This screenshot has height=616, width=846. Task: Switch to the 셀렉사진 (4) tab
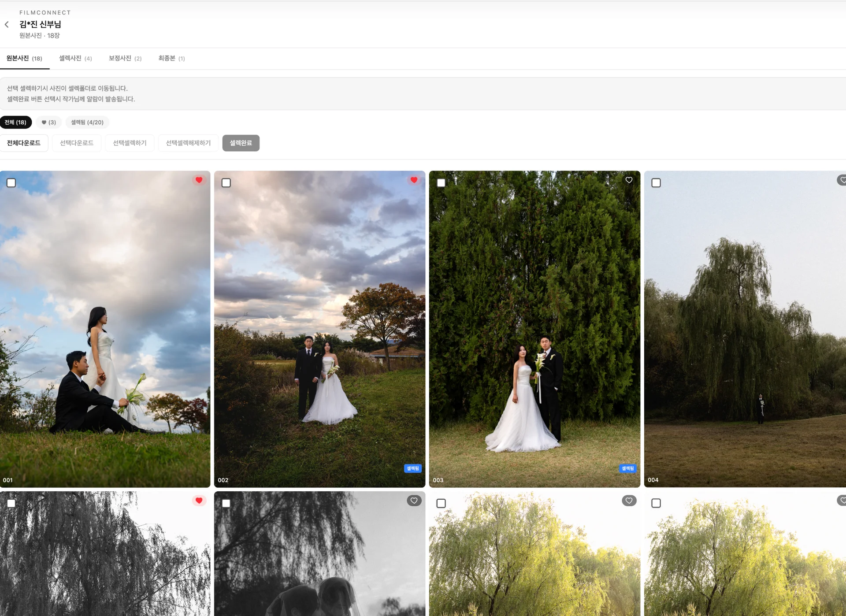tap(75, 59)
